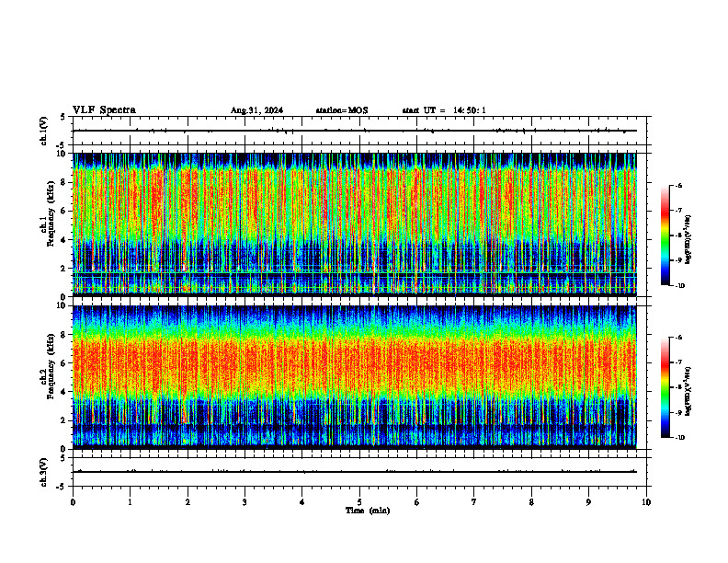Click the "4" kHz tick on ch.1 frequency axis
This screenshot has width=728, height=563.
tap(63, 240)
